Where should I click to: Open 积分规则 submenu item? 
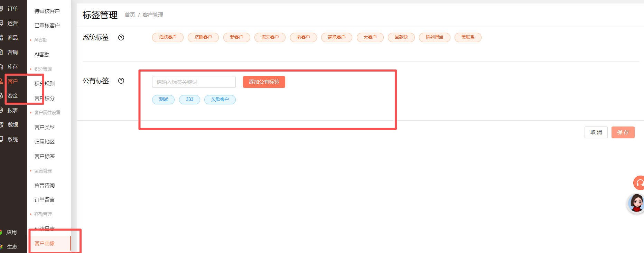click(x=45, y=84)
